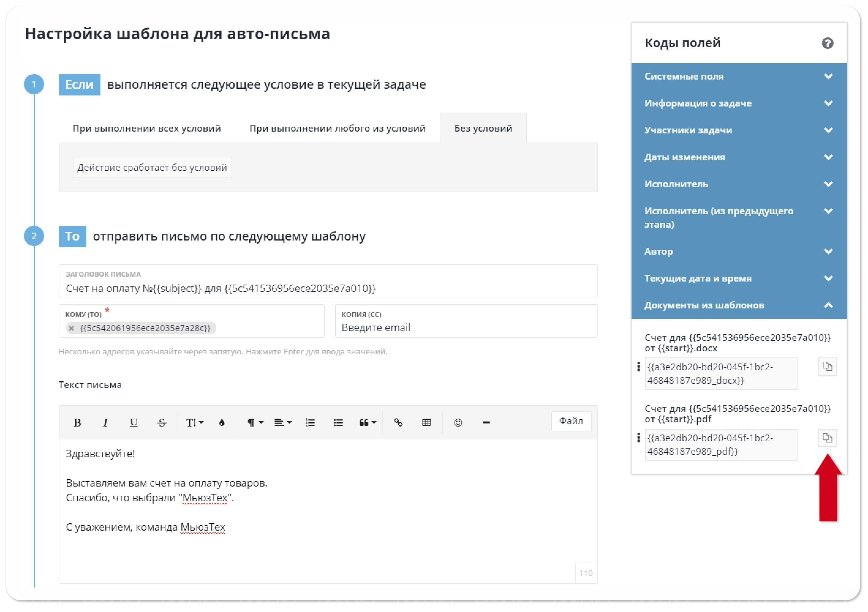This screenshot has width=868, height=612.
Task: Open the text alignment dropdown
Action: pyautogui.click(x=283, y=422)
